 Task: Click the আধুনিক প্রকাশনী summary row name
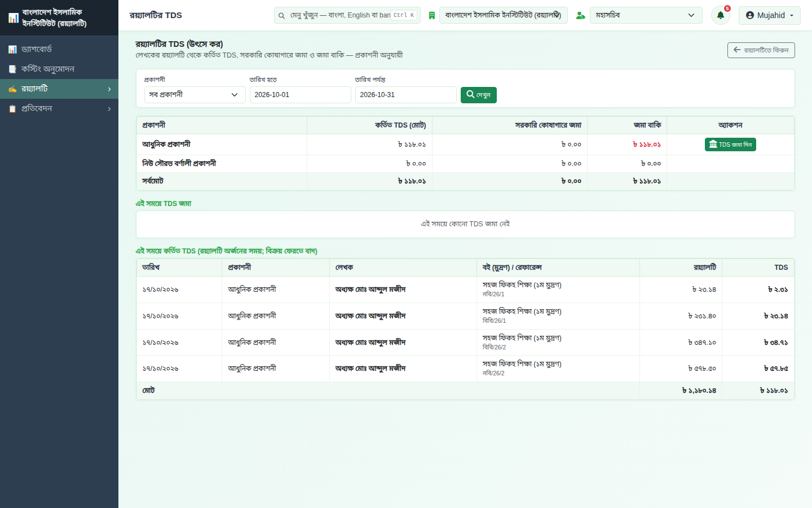click(166, 144)
